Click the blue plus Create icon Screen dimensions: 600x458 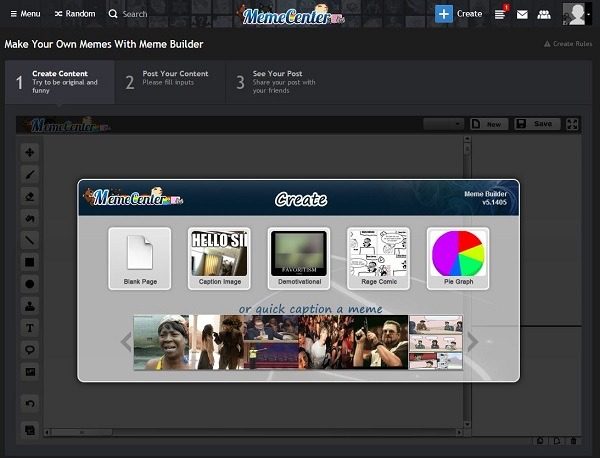coord(444,14)
